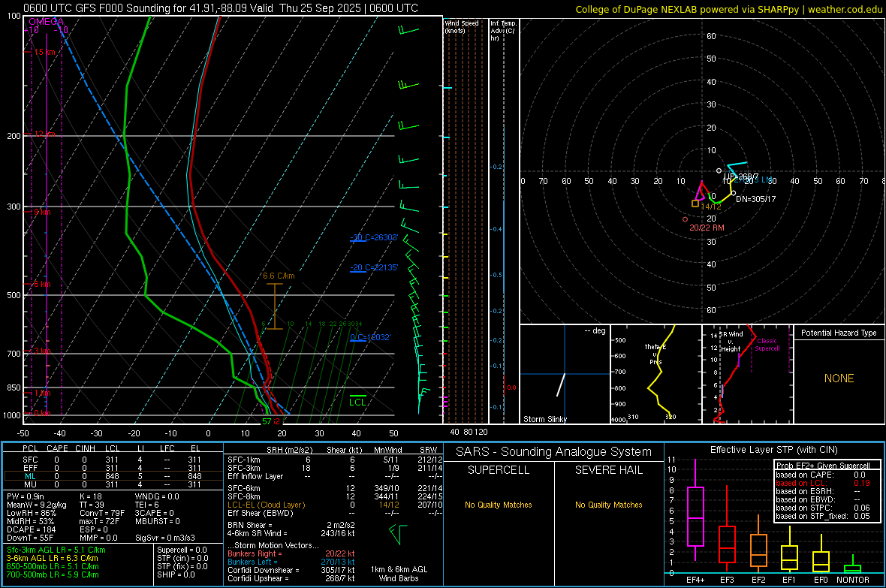Click the 'Effective Layer STP (with CIN)' title
Screen dimensions: 886x588
tap(773, 450)
